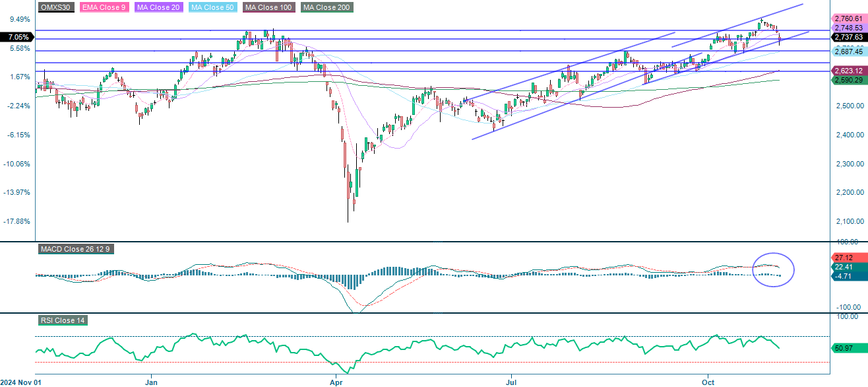
Task: Select the MA Close 20 indicator label
Action: (158, 7)
